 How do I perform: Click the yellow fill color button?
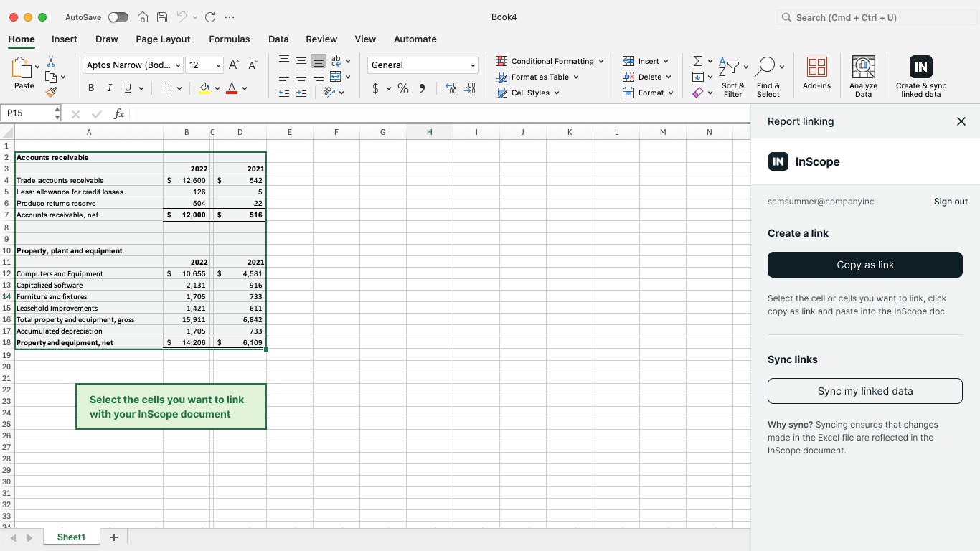[x=204, y=88]
